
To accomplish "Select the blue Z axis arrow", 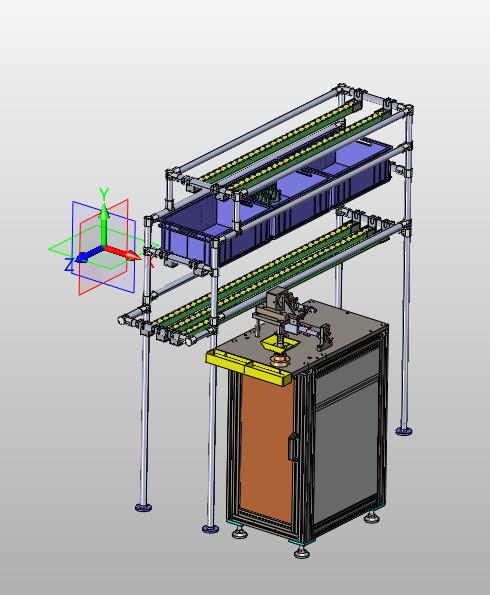I will (89, 255).
